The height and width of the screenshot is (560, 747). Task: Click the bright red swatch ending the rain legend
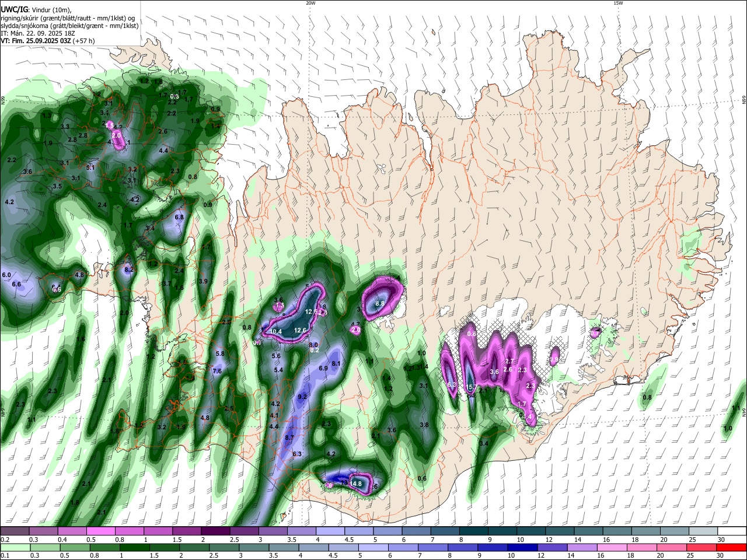point(731,547)
